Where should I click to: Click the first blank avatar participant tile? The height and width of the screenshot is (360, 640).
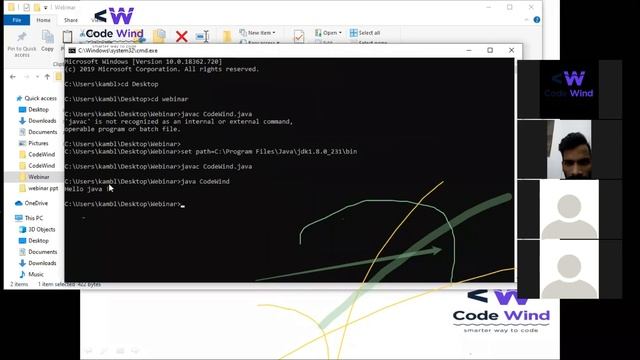tap(569, 209)
